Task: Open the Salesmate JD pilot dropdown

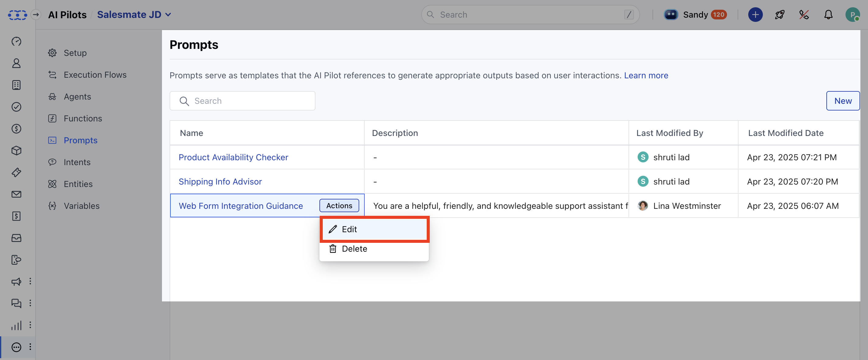Action: click(x=134, y=15)
